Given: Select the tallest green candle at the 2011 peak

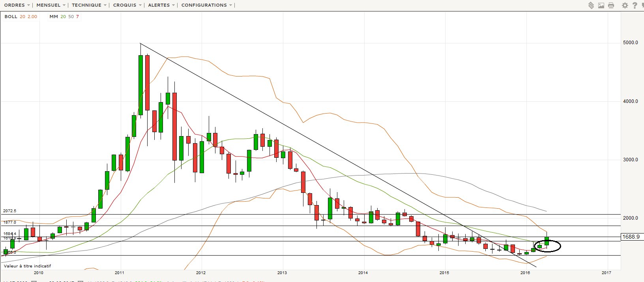Looking at the screenshot, I should coord(141,85).
